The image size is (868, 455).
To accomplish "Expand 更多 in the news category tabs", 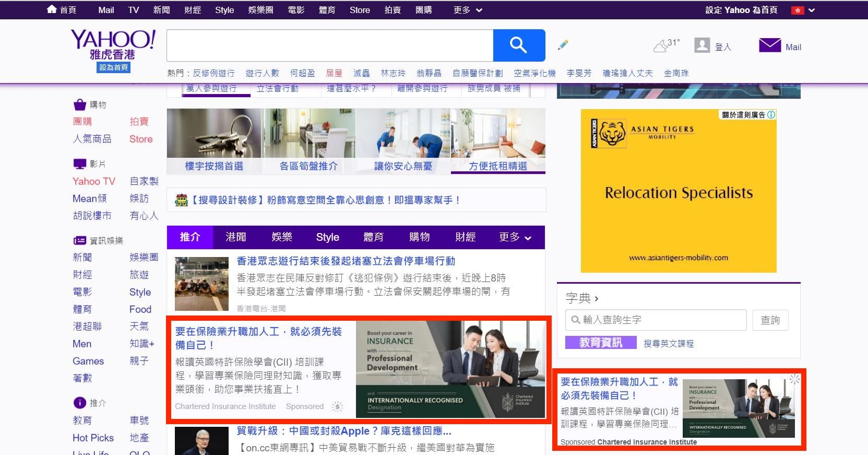I will [x=515, y=237].
